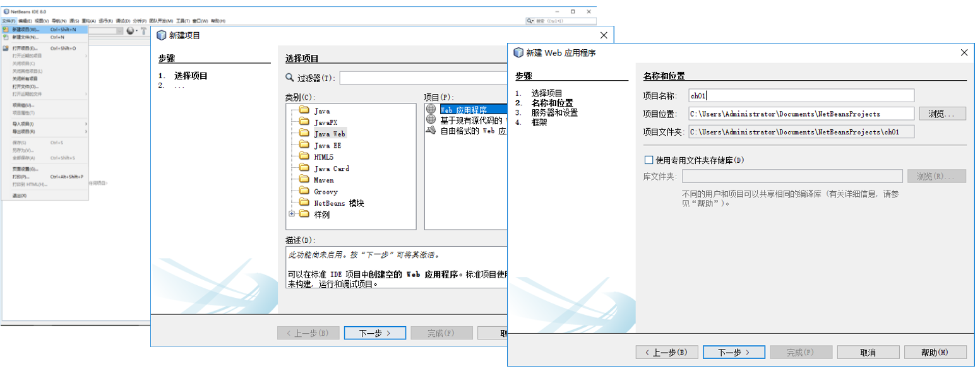
Task: Open the configuration combo box in NetBeans toolbar
Action: [105, 30]
